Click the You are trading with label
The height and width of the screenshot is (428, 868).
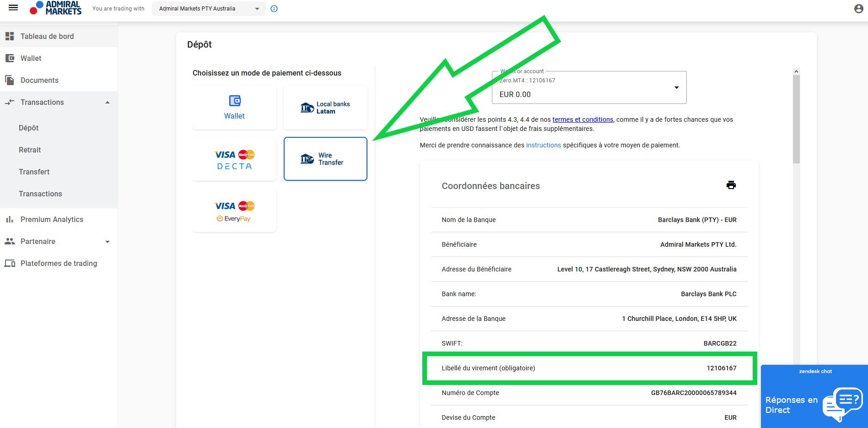click(119, 9)
